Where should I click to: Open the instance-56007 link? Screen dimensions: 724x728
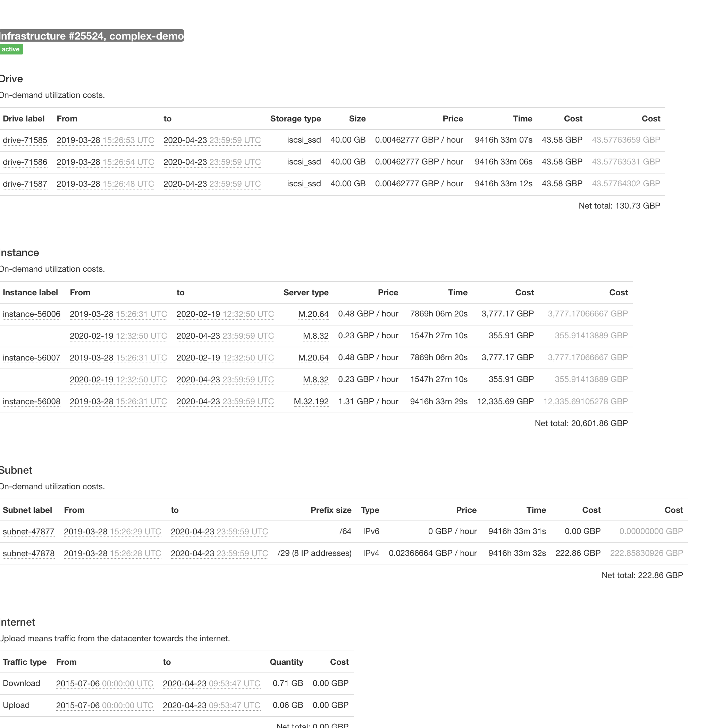pos(31,358)
